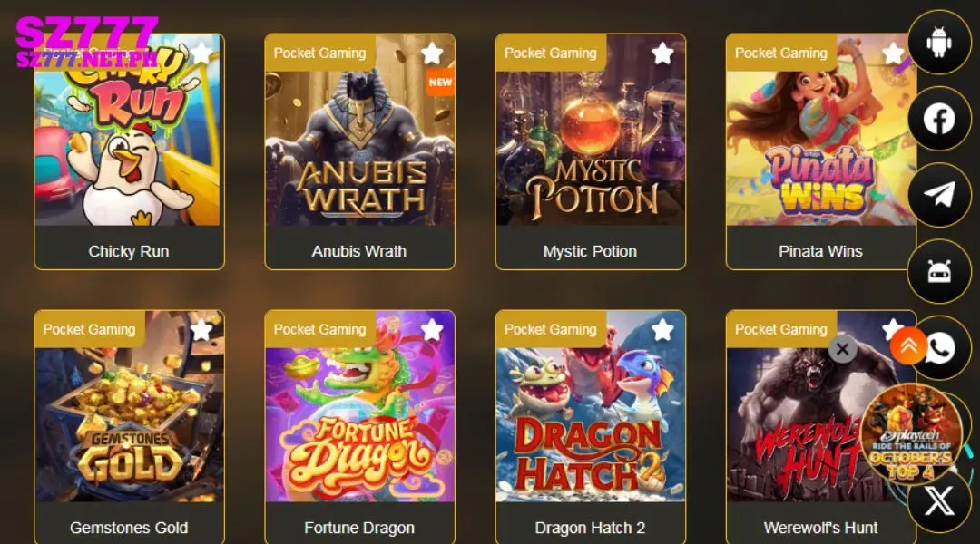980x544 pixels.
Task: Toggle Dragon Hatch 2 favorite star
Action: (x=662, y=330)
